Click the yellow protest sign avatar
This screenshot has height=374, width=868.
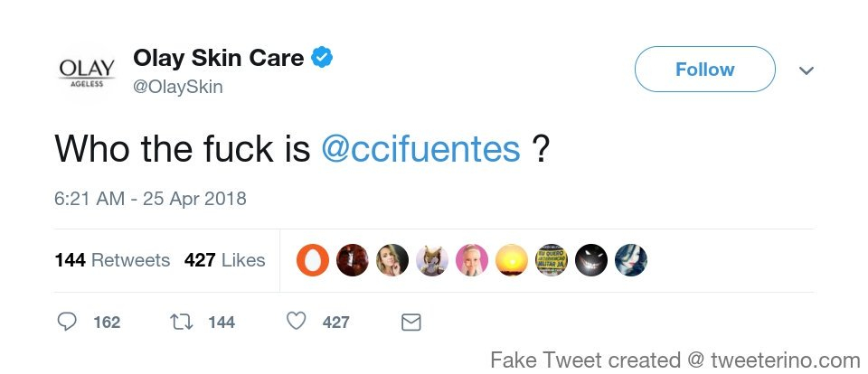(552, 260)
